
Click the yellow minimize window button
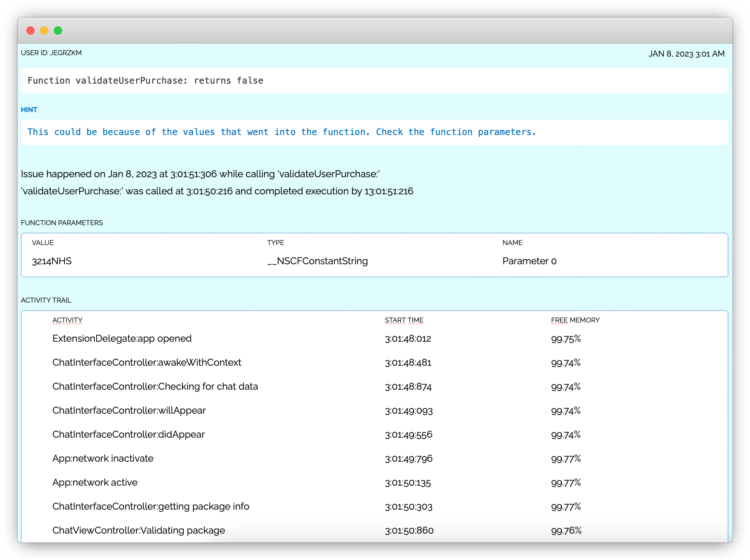(44, 31)
